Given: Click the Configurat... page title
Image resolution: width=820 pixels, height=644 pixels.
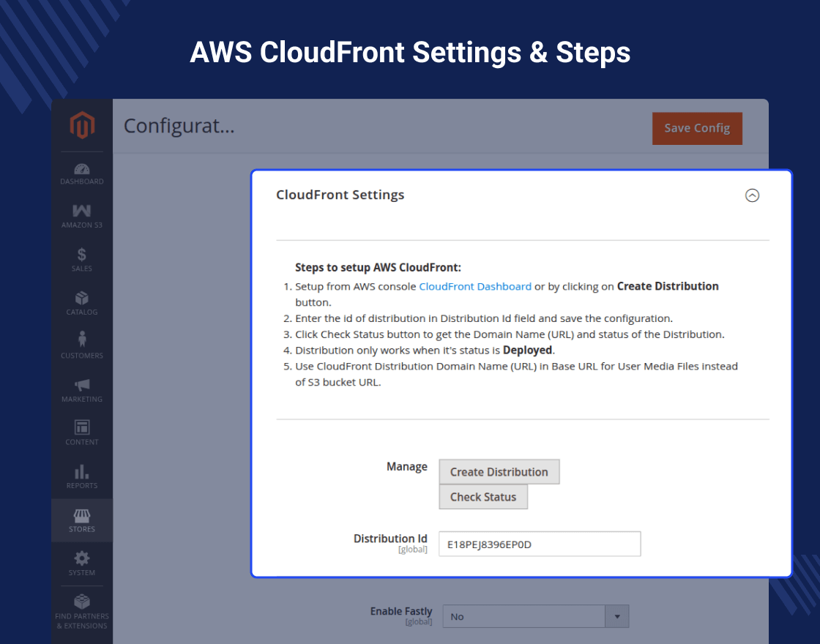Looking at the screenshot, I should coord(179,126).
